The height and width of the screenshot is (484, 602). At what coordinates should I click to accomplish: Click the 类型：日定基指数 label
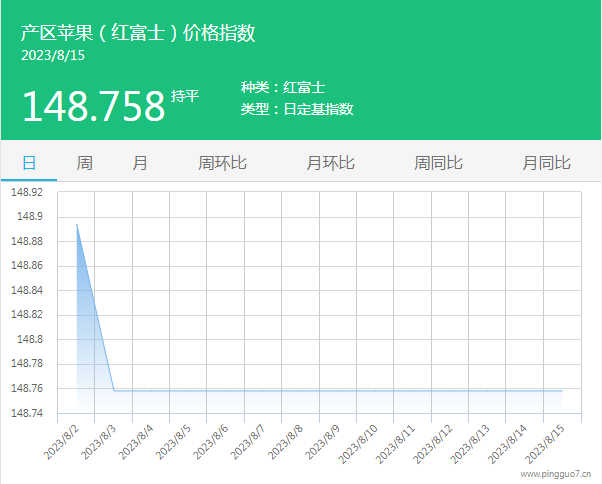tap(296, 109)
